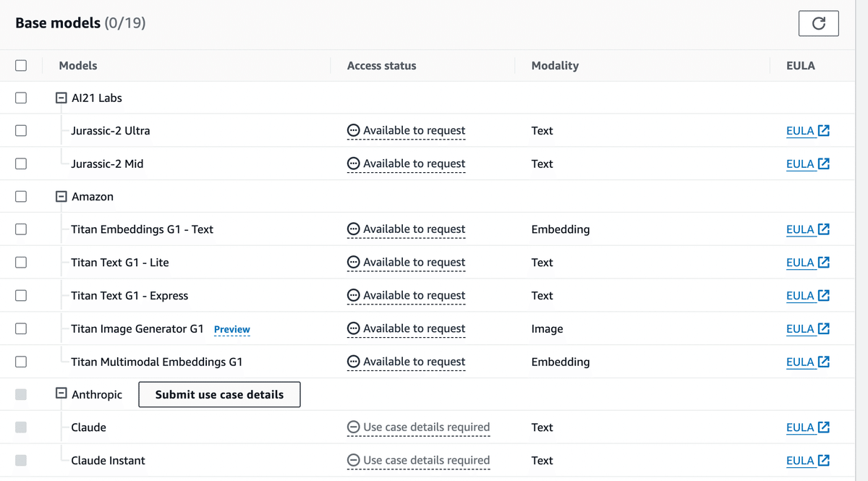
Task: Click status icon in Titan Multimodal Embeddings G1 row
Action: (354, 362)
